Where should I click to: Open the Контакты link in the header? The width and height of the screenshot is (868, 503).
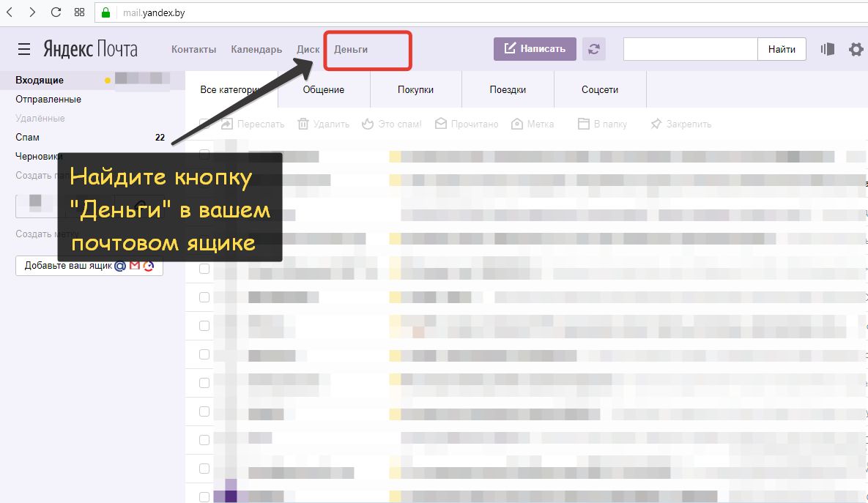(x=193, y=49)
